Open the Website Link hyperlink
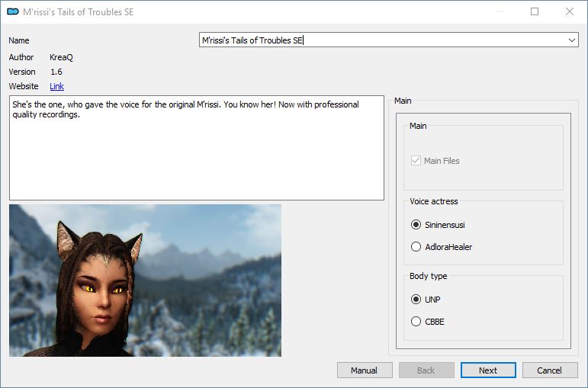Image resolution: width=588 pixels, height=388 pixels. pos(57,86)
